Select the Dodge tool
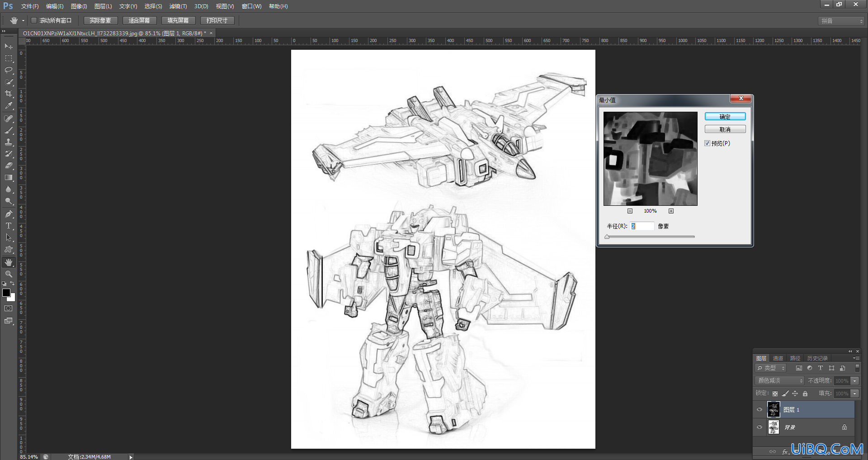This screenshot has width=868, height=460. (x=9, y=201)
